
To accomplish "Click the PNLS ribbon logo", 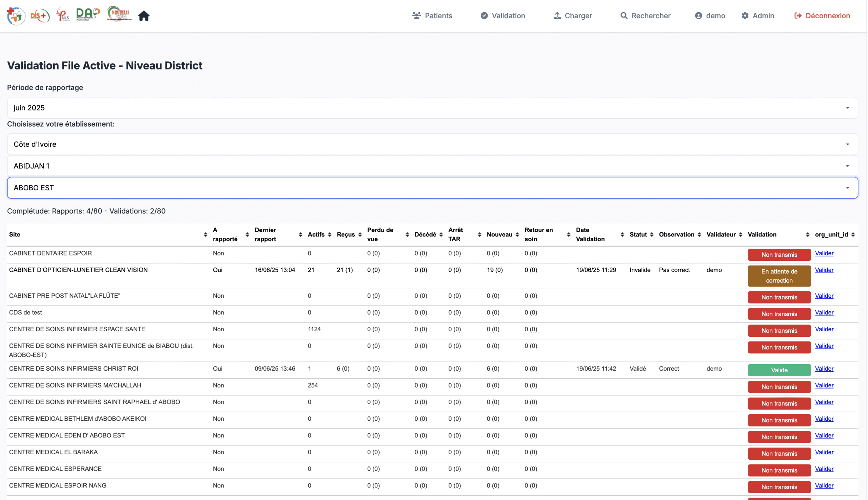I will [63, 15].
